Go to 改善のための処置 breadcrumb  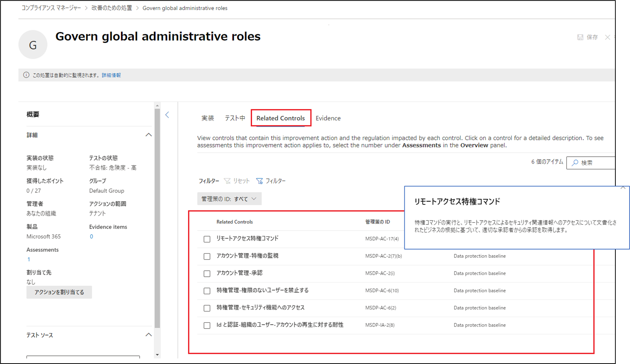tap(112, 8)
